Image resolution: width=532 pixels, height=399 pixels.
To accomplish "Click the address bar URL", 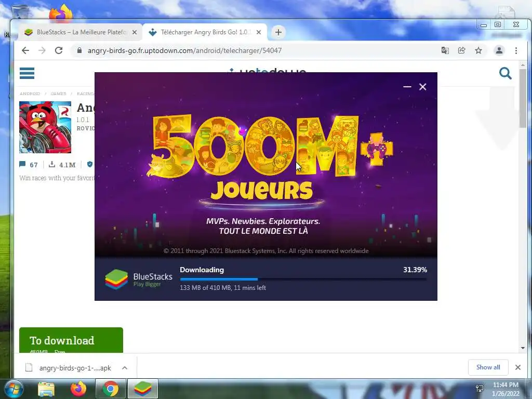I will tap(184, 50).
